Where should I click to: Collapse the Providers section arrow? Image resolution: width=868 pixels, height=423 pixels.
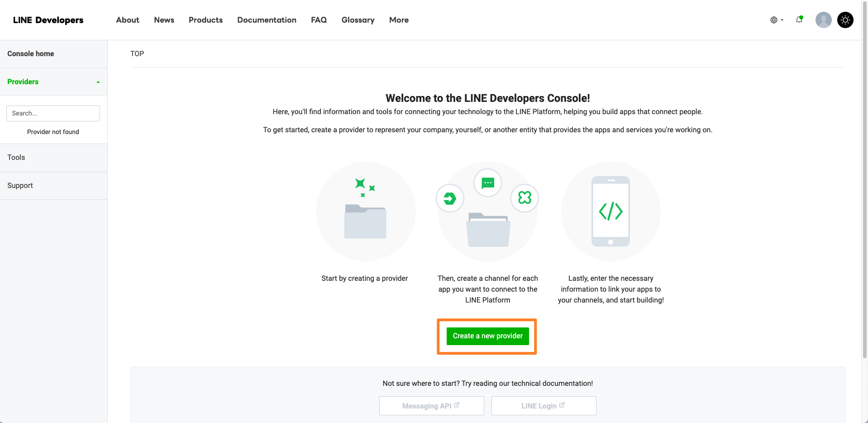98,82
